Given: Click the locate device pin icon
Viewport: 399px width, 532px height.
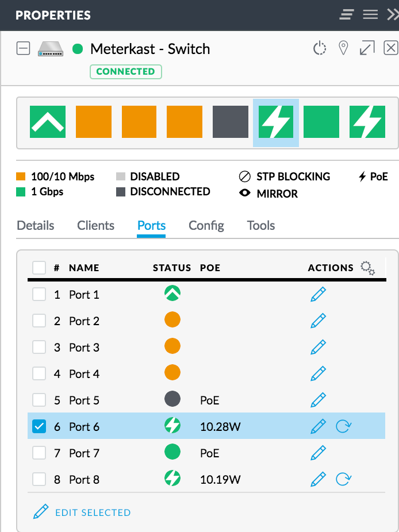Looking at the screenshot, I should [x=343, y=48].
